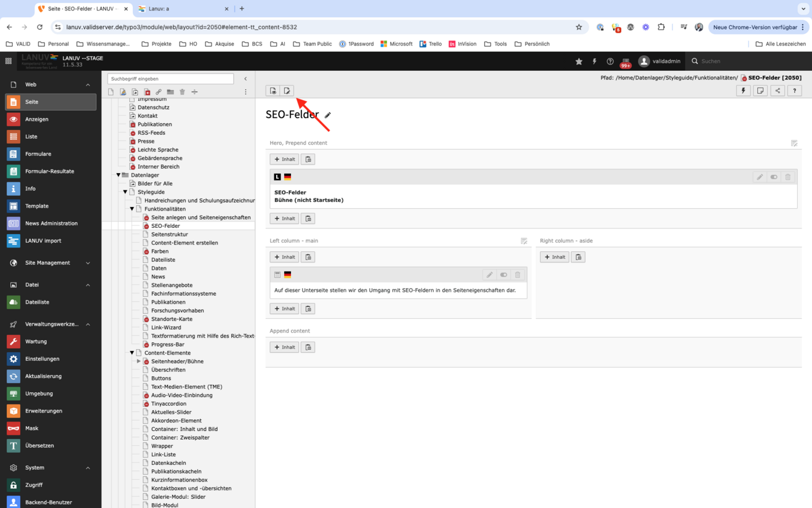
Task: Toggle the module menu grid icon
Action: [x=9, y=61]
